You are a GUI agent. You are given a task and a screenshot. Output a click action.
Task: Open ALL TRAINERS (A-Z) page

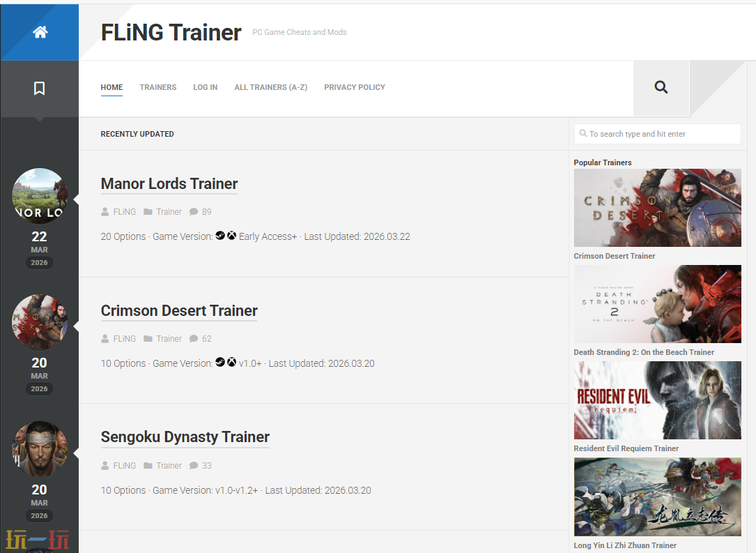(270, 87)
